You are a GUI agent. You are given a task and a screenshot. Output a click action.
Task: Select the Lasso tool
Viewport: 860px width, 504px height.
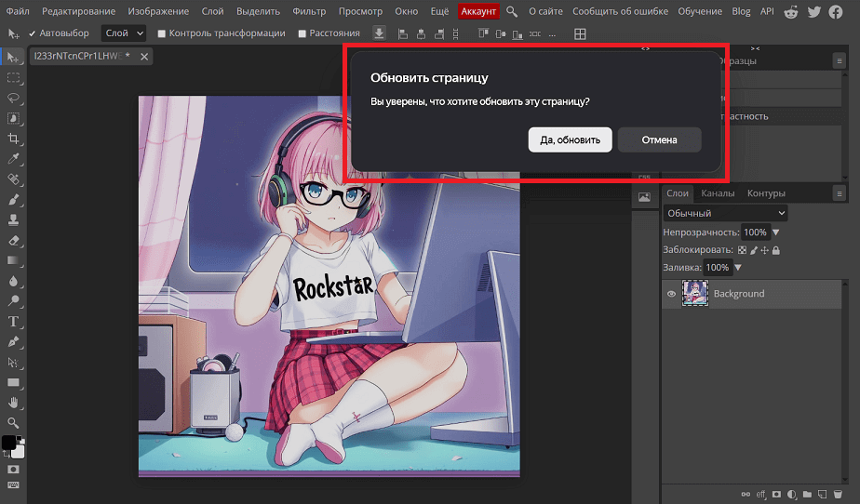click(x=14, y=98)
